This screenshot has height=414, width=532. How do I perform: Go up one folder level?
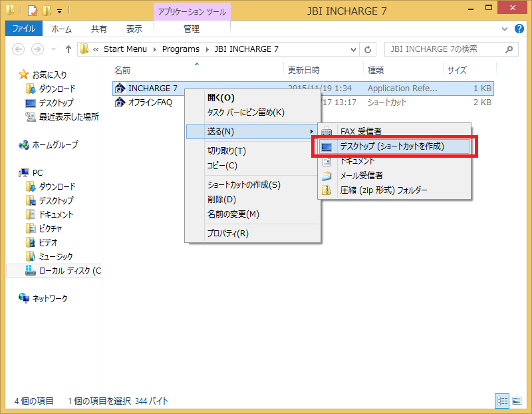(x=68, y=49)
